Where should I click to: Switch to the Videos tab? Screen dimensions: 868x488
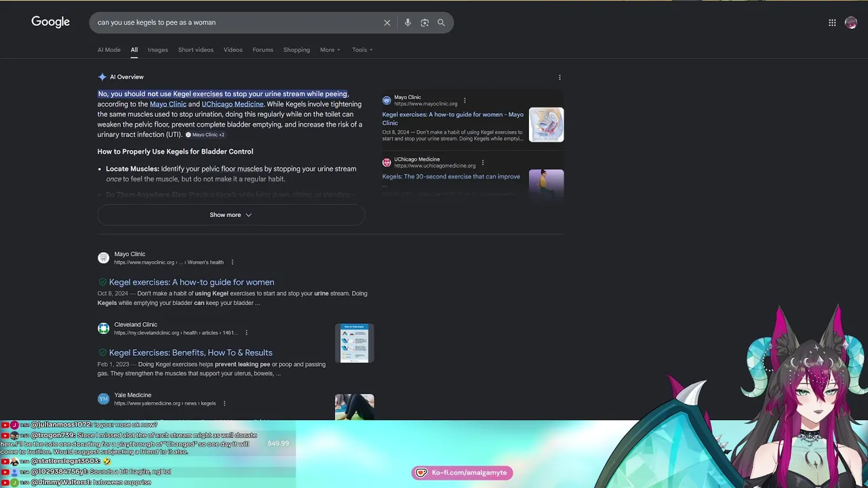point(233,49)
